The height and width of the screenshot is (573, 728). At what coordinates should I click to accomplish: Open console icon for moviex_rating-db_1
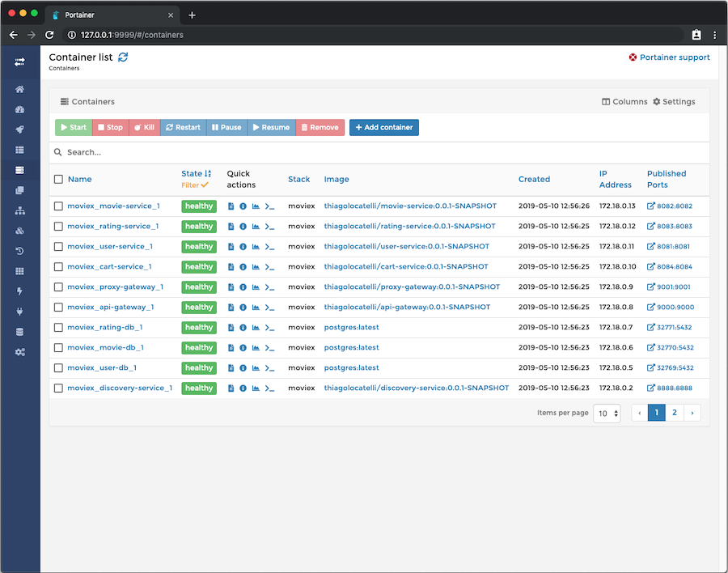269,327
